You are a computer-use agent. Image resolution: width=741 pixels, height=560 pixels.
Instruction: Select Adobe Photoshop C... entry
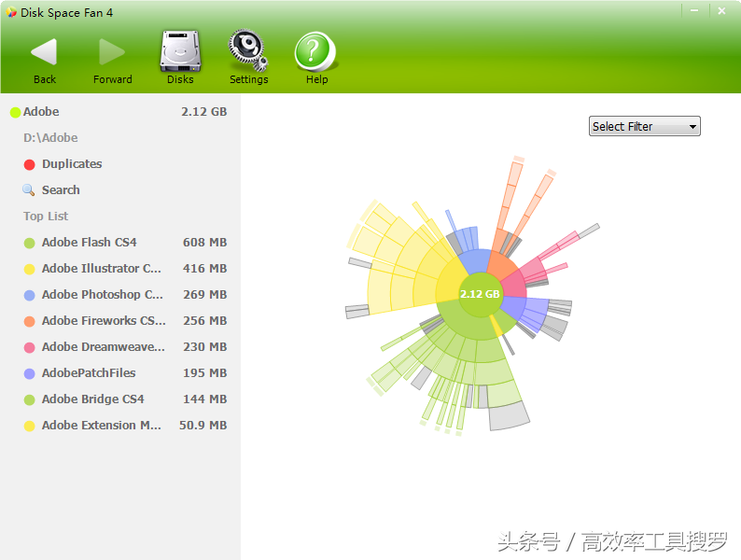tap(102, 294)
